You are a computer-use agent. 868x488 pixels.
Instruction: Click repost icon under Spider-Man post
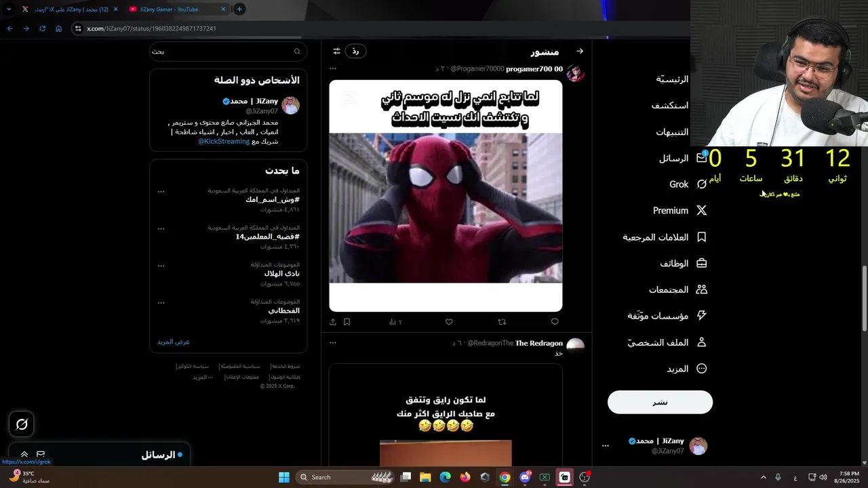[502, 322]
